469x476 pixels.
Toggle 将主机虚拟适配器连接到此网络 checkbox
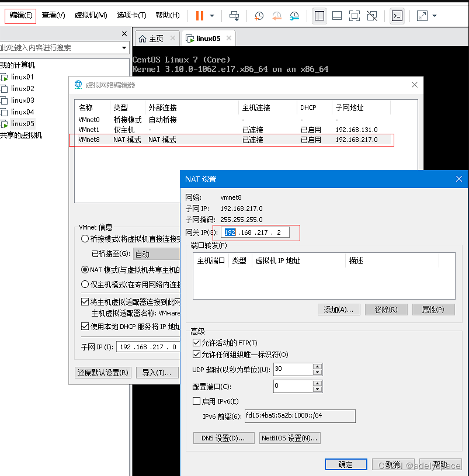point(85,302)
